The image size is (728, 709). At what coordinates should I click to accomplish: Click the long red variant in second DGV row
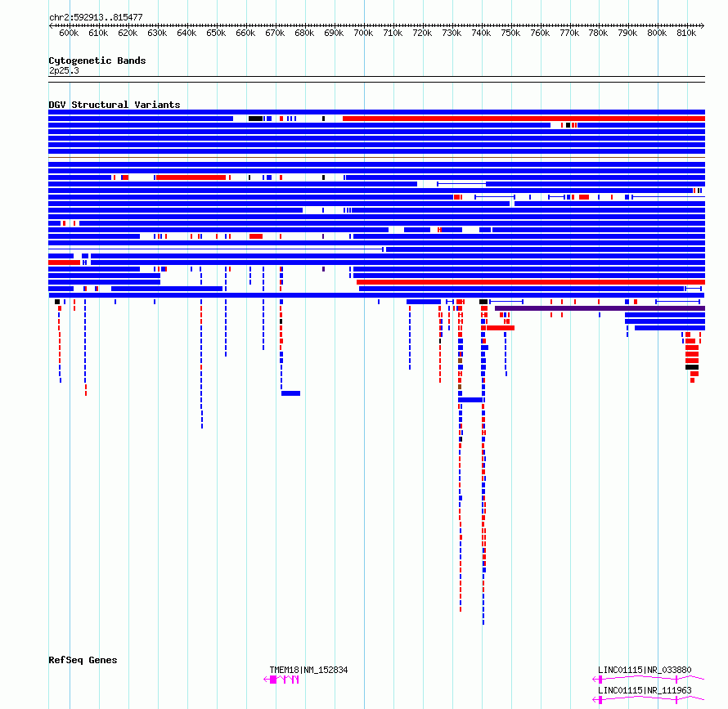pos(524,119)
